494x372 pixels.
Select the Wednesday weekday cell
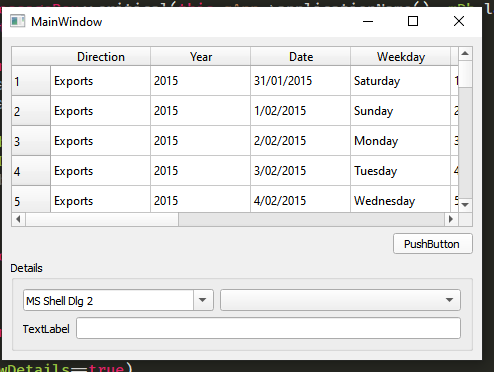coord(400,199)
